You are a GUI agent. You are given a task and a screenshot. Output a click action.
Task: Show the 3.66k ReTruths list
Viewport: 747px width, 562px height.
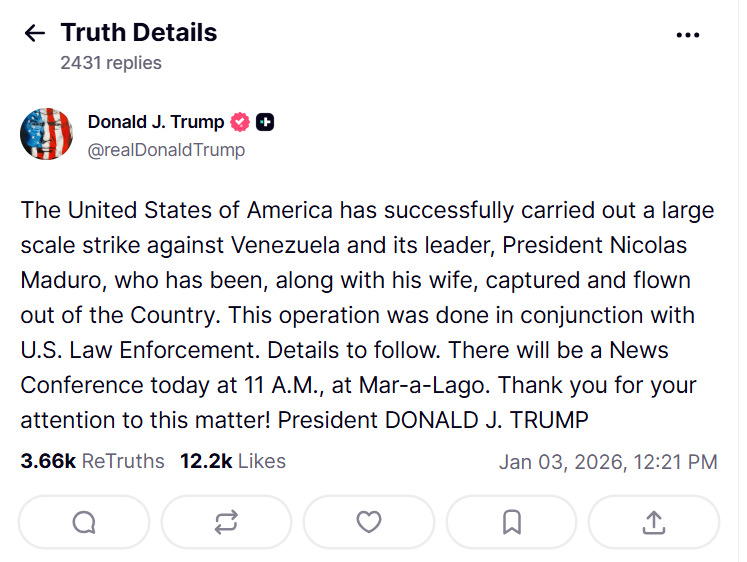92,461
